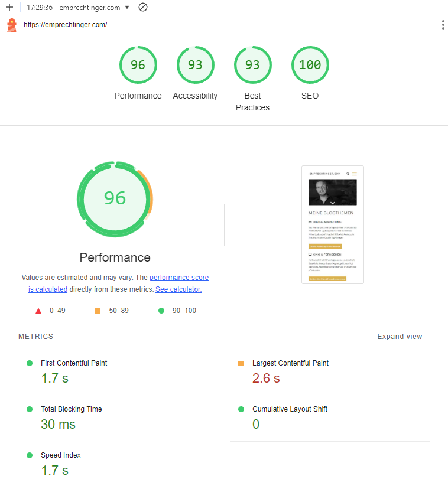Click the page screenshot thumbnail
This screenshot has height=486, width=448.
click(333, 225)
